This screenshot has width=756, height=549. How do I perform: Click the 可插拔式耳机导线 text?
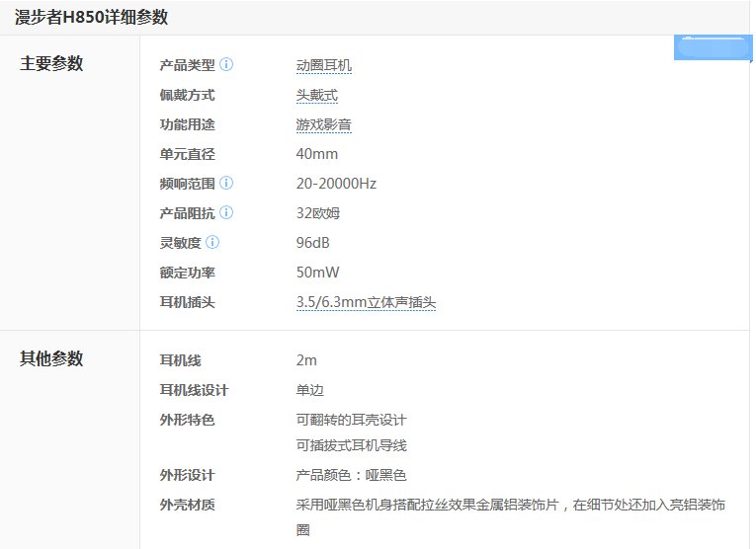(x=351, y=445)
